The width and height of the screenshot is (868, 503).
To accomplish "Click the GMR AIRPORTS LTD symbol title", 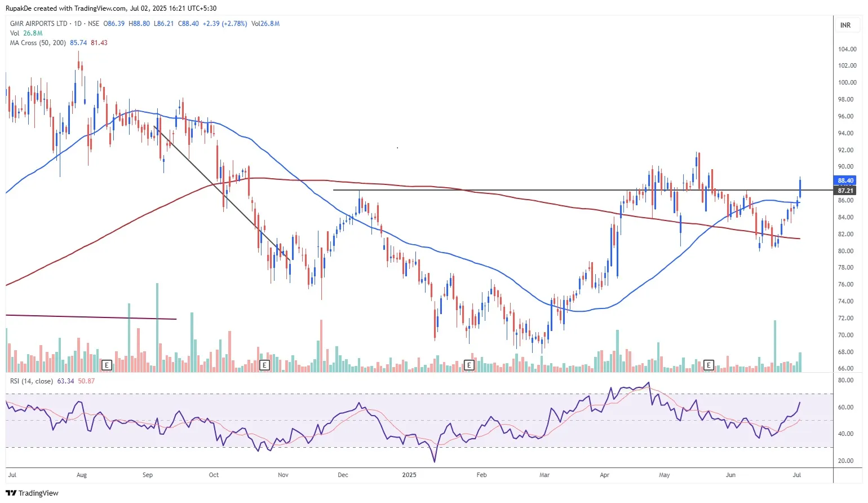I will point(38,24).
